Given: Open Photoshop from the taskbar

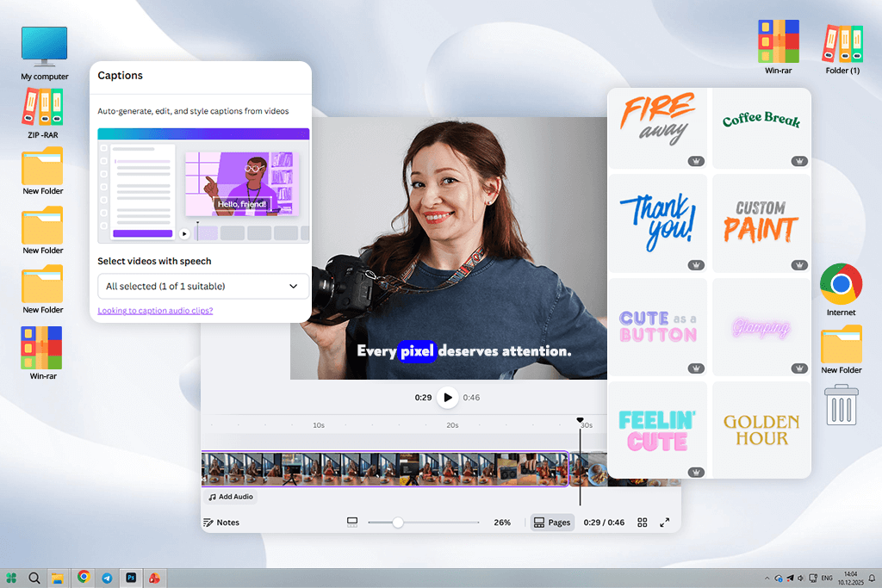Looking at the screenshot, I should pyautogui.click(x=131, y=578).
